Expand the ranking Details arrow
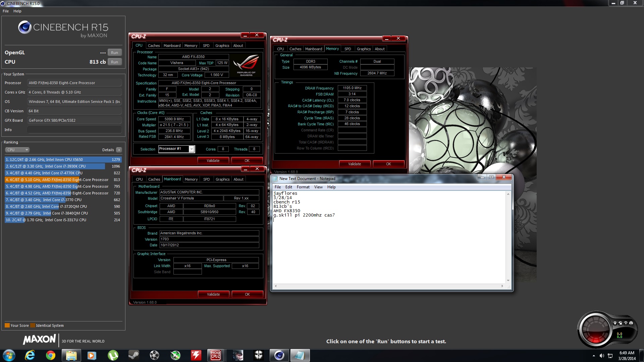The height and width of the screenshot is (362, 644). point(119,150)
